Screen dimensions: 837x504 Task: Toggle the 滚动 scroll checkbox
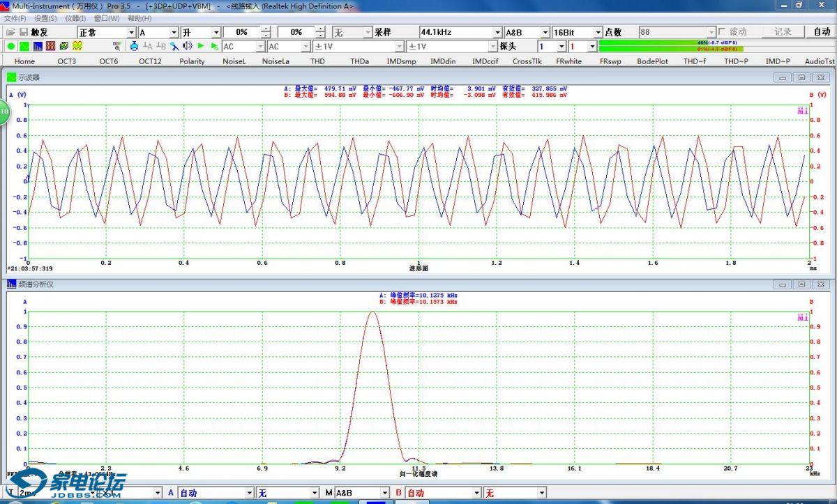[722, 32]
